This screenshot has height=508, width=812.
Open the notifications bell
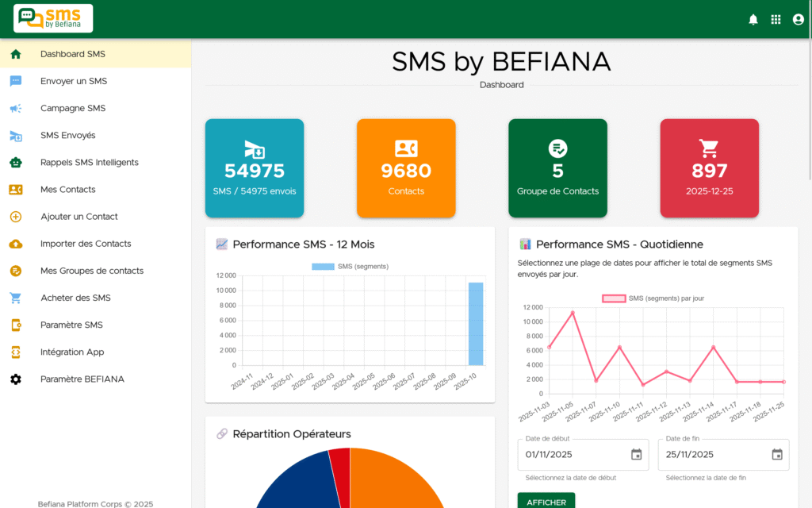tap(753, 18)
